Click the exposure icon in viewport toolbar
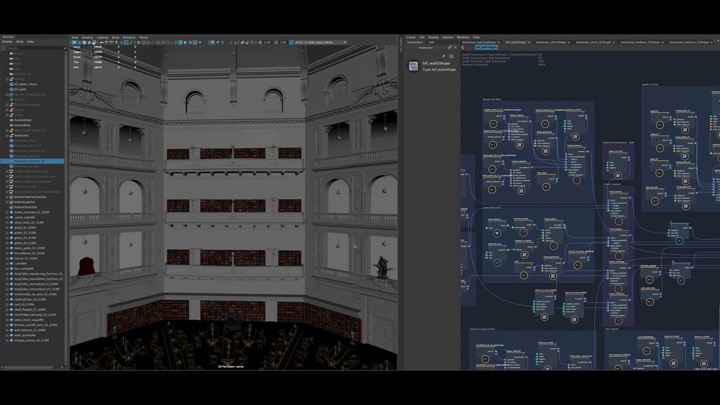 (260, 42)
